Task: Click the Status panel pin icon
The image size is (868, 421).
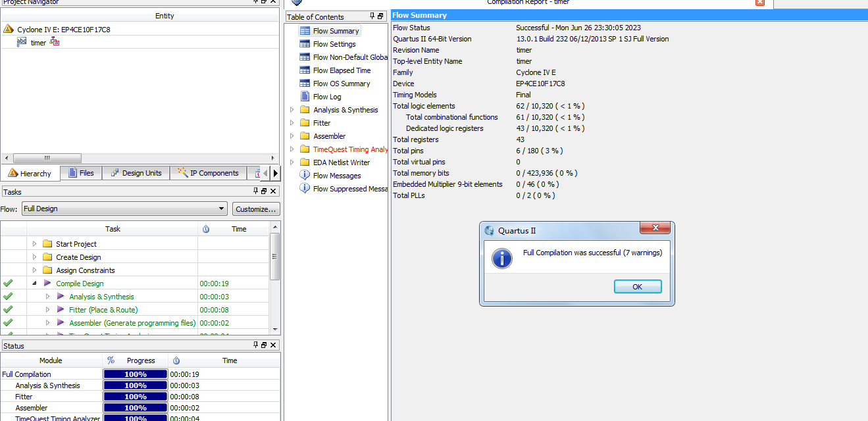Action: pyautogui.click(x=256, y=345)
